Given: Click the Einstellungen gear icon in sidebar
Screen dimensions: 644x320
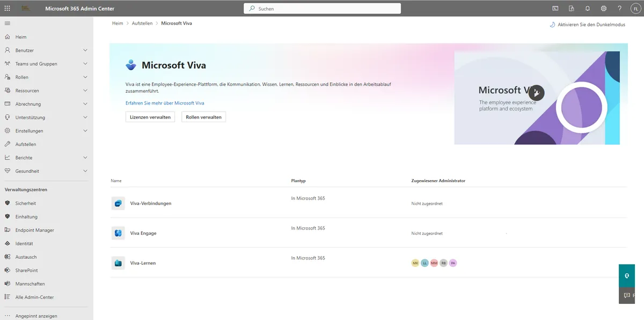Looking at the screenshot, I should click(8, 131).
